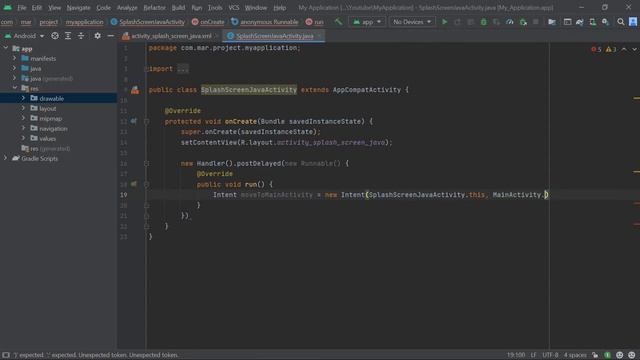Expand all project tree nodes icon
Screen dimensions: 640x360
click(x=68, y=36)
